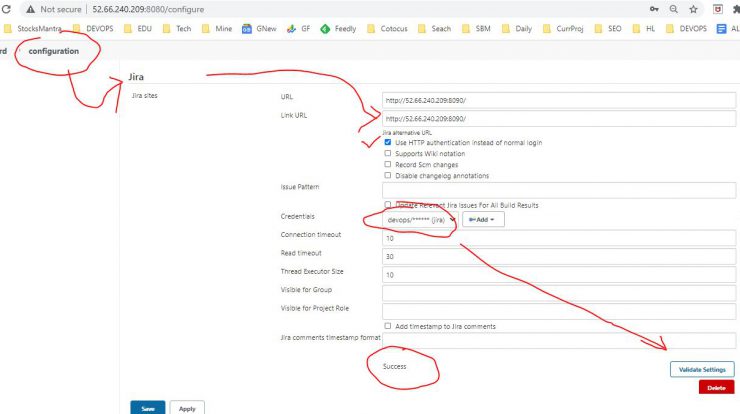Open the first DEVOPS bookmark folder
Viewport: 740px width, 414px height.
click(93, 29)
